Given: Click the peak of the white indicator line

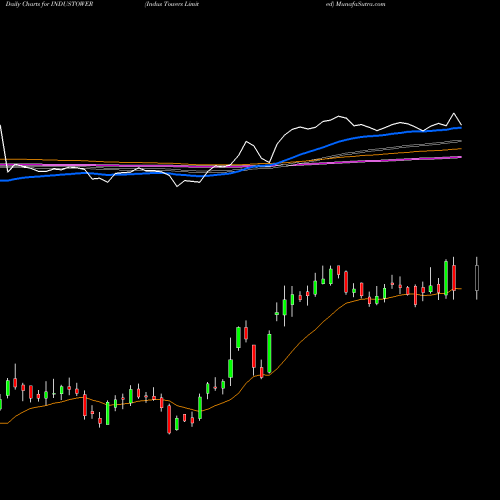Looking at the screenshot, I should point(454,114).
